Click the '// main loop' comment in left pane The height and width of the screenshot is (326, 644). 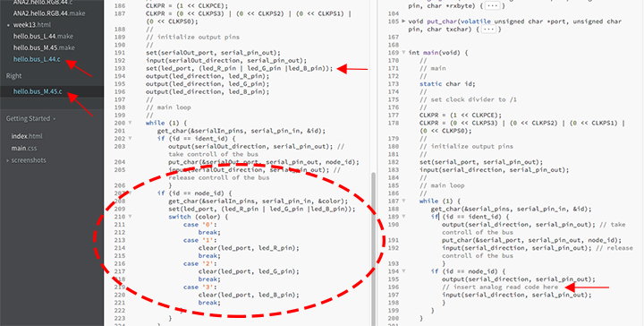[x=168, y=107]
